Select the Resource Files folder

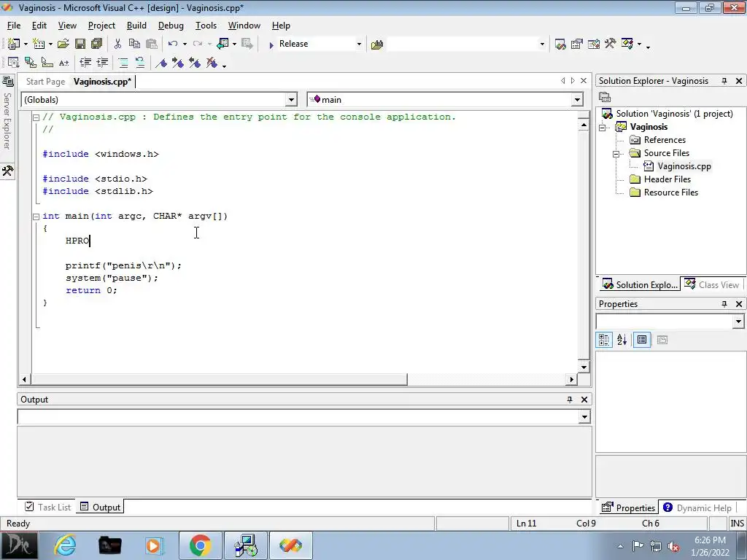click(x=671, y=192)
